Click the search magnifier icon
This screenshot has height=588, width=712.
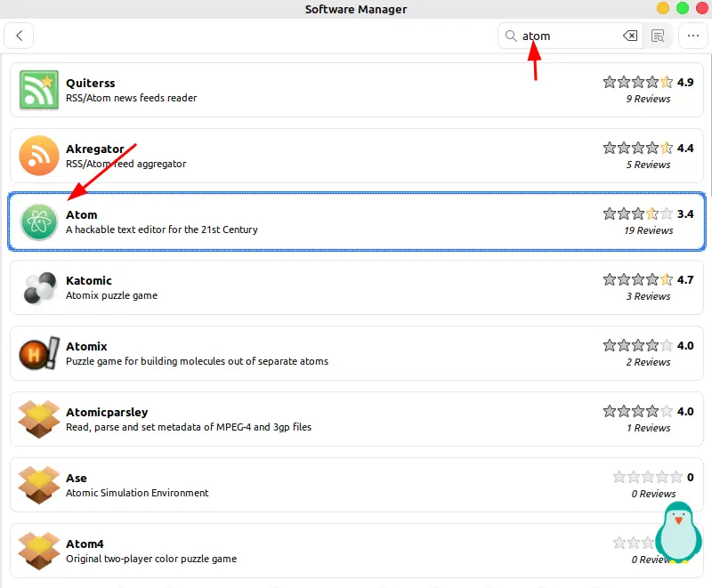coord(511,36)
